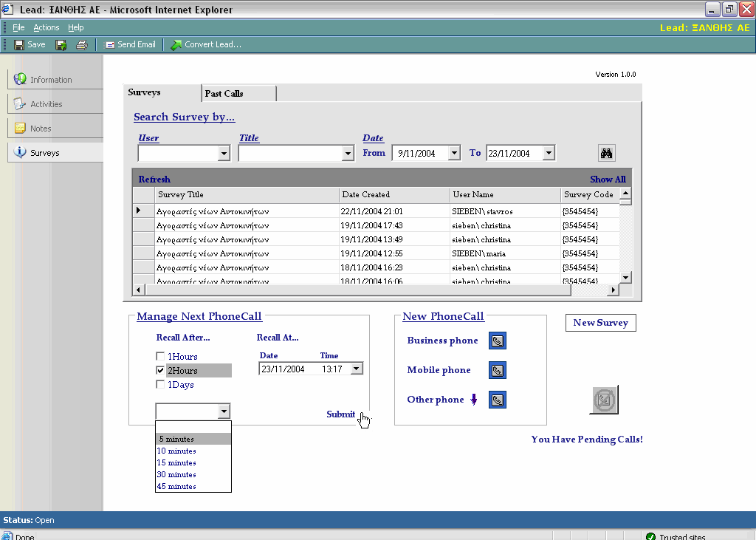Screen dimensions: 756x540
Task: Open the Activities sidebar icon
Action: [20, 103]
